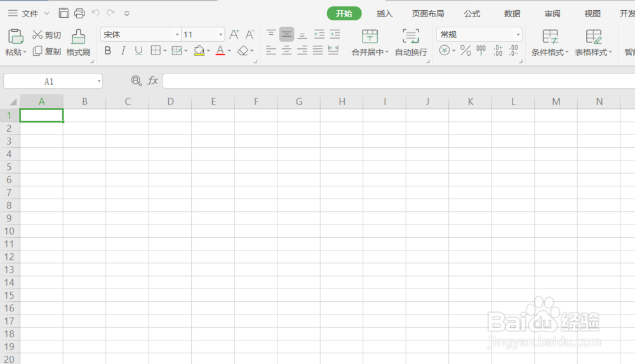Click the Undo arrow
This screenshot has height=364, width=635.
coord(96,13)
